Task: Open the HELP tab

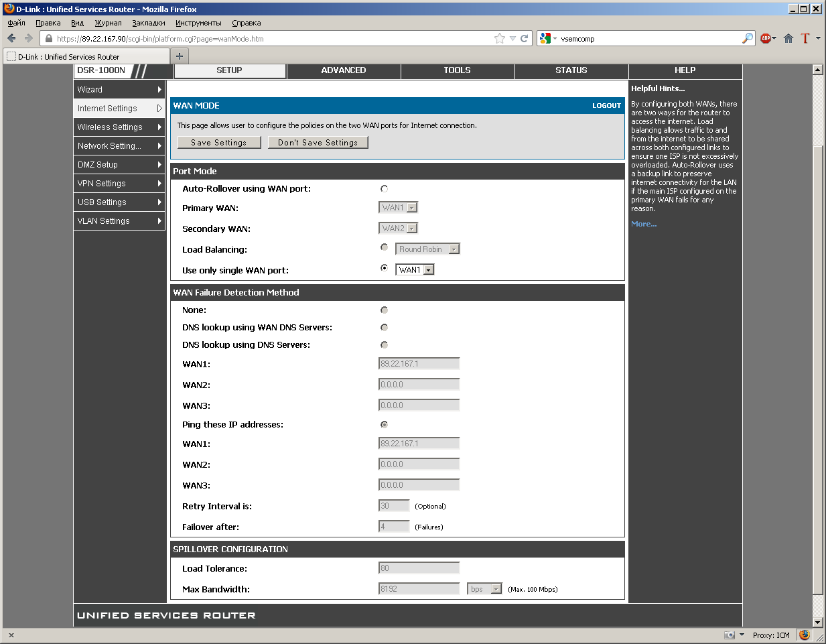Action: coord(685,70)
